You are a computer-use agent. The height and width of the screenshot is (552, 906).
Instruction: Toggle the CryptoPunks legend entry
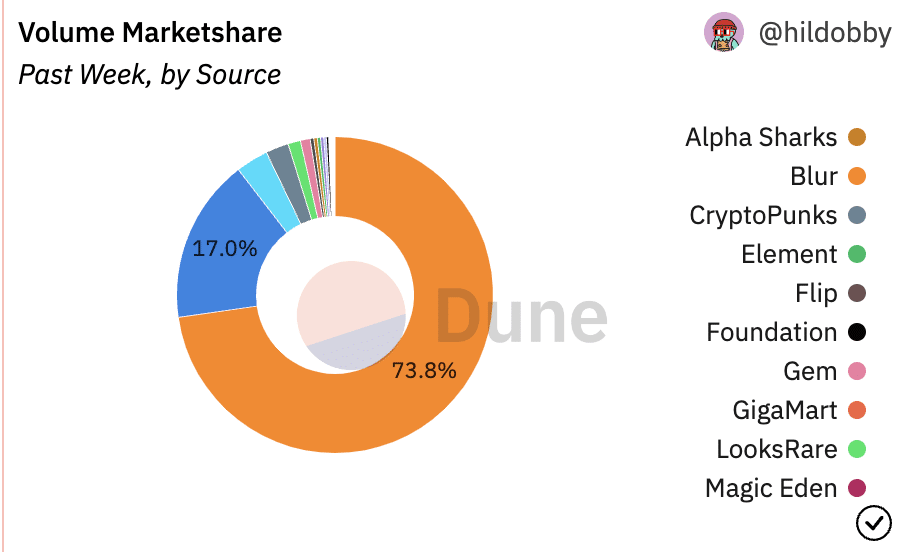(x=778, y=215)
